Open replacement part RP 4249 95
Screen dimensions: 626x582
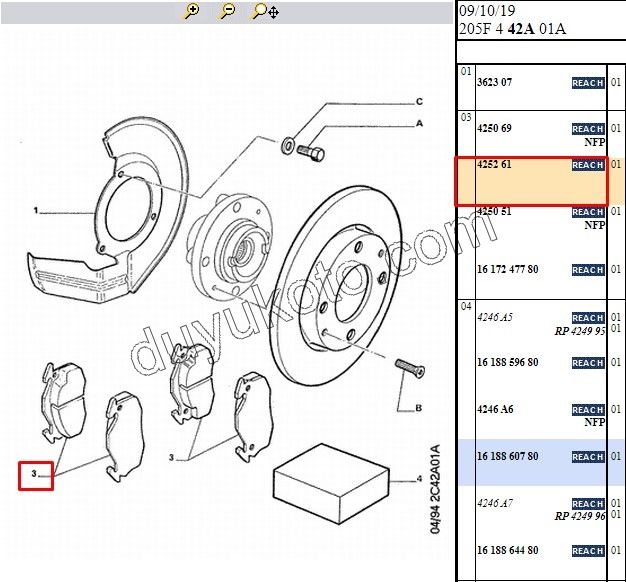(x=580, y=330)
